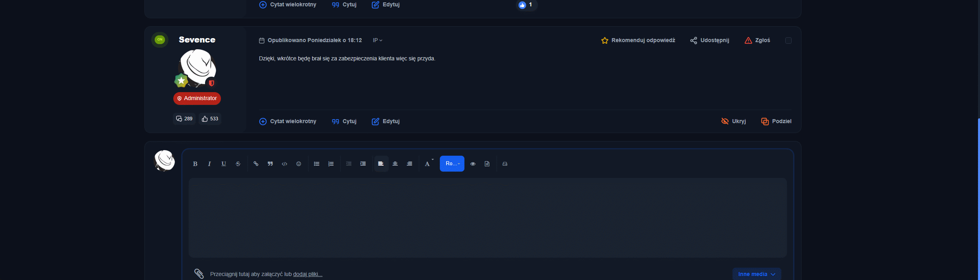The height and width of the screenshot is (280, 980).
Task: Click Cytat wielokrotny in the topmost post
Action: (288, 5)
